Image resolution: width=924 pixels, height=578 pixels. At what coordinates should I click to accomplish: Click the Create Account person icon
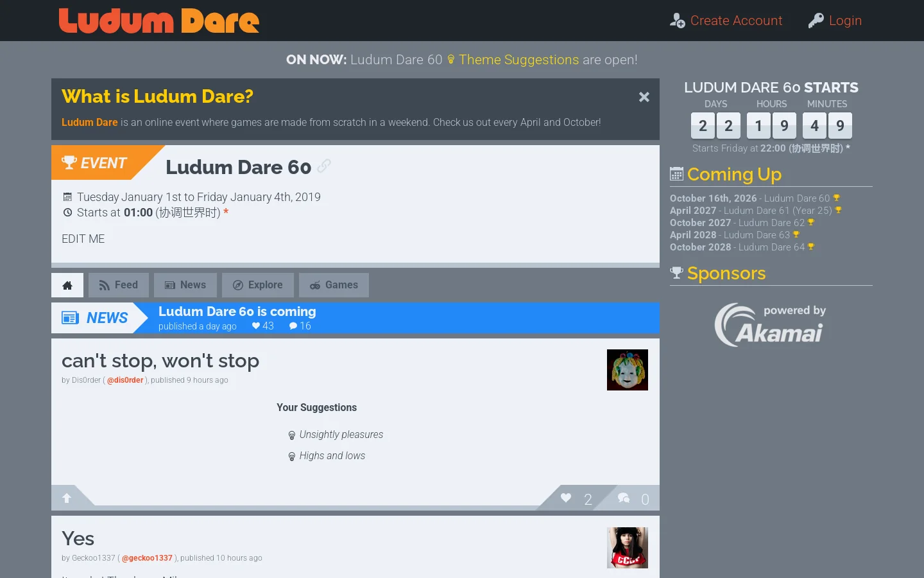coord(678,21)
